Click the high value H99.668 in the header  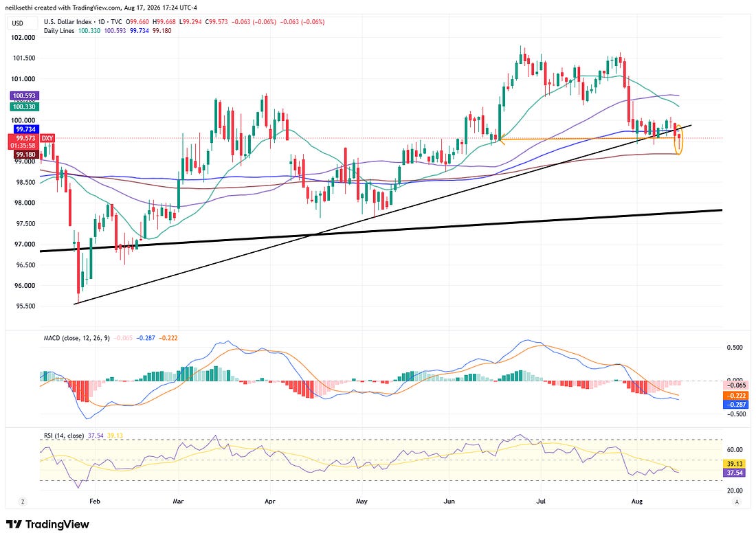164,22
